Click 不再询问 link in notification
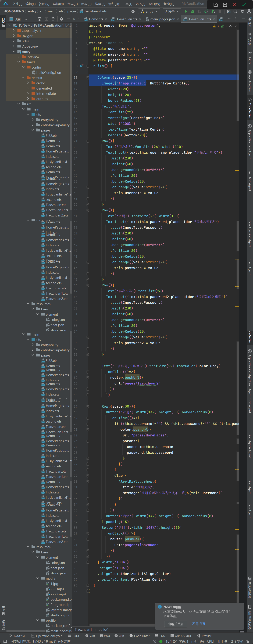This screenshot has width=253, height=644. coord(198,624)
